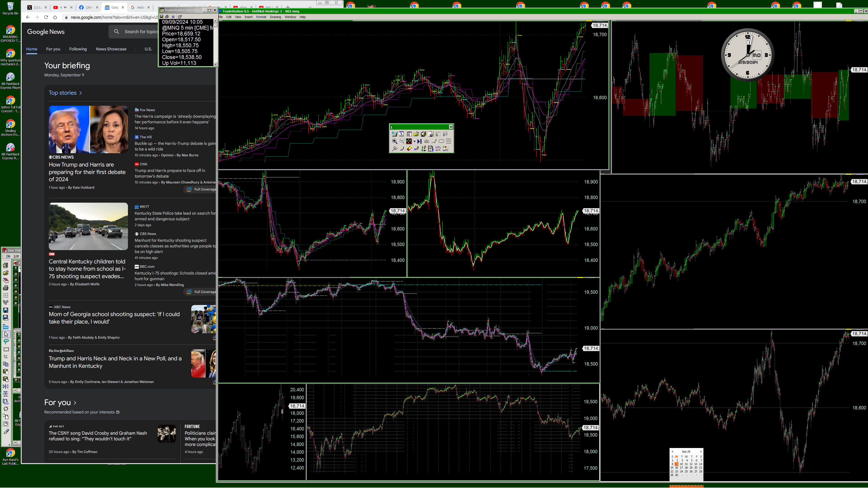Select the arrow pointer tool in Paint Shop
868x488 pixels.
[x=6, y=334]
